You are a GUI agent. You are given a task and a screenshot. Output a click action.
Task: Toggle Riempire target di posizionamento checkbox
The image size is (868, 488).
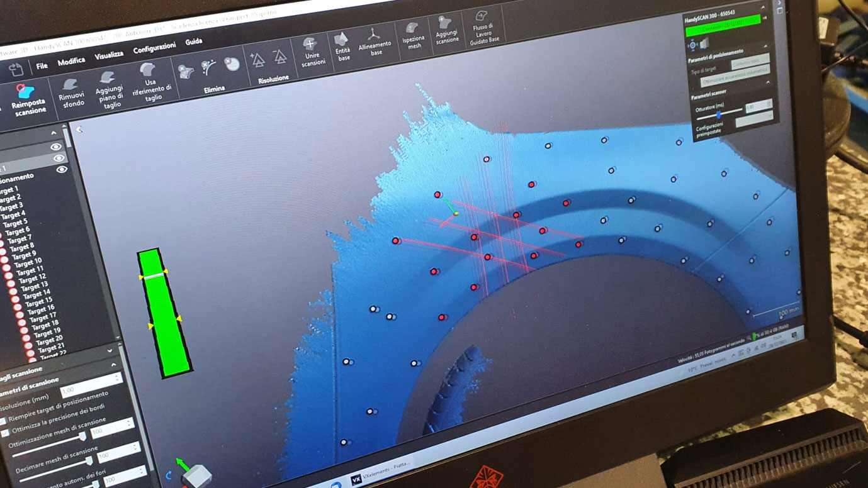(x=3, y=421)
